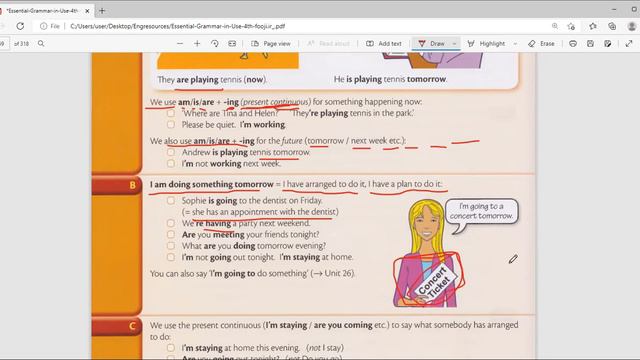The image size is (640, 360).
Task: Tick checkbox beside 'Andrew is playing tennis tomorrow'
Action: 171,152
